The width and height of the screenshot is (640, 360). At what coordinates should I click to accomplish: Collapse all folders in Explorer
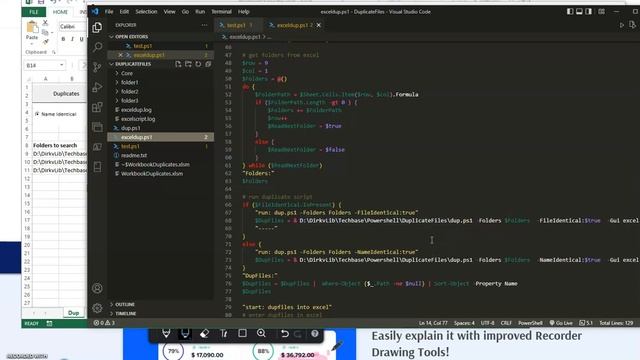[x=208, y=64]
